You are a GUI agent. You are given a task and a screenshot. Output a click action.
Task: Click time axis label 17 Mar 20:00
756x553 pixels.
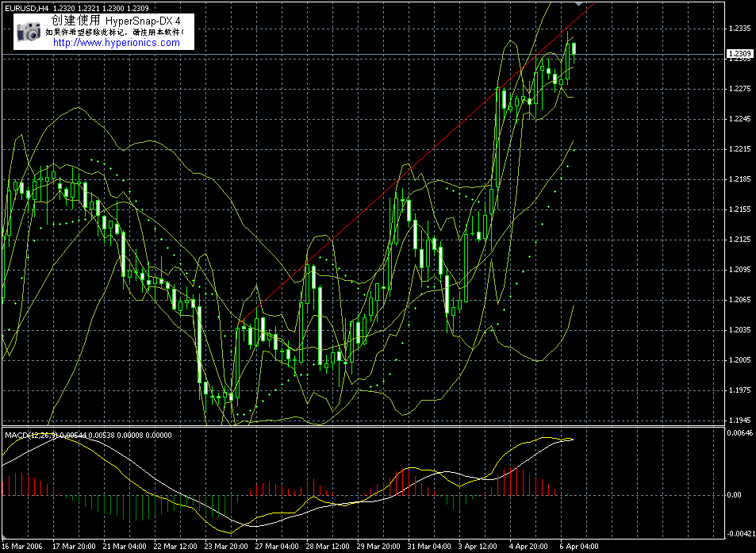75,546
